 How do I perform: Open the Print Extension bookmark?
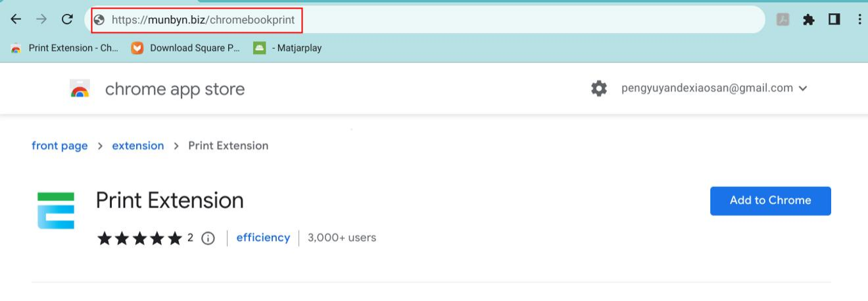click(64, 48)
